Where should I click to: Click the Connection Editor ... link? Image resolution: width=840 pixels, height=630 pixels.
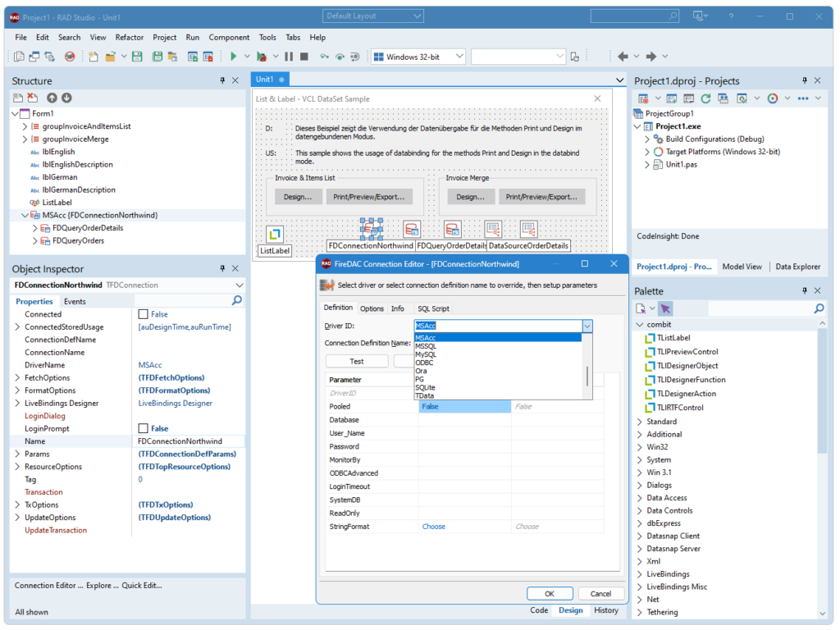[x=48, y=586]
